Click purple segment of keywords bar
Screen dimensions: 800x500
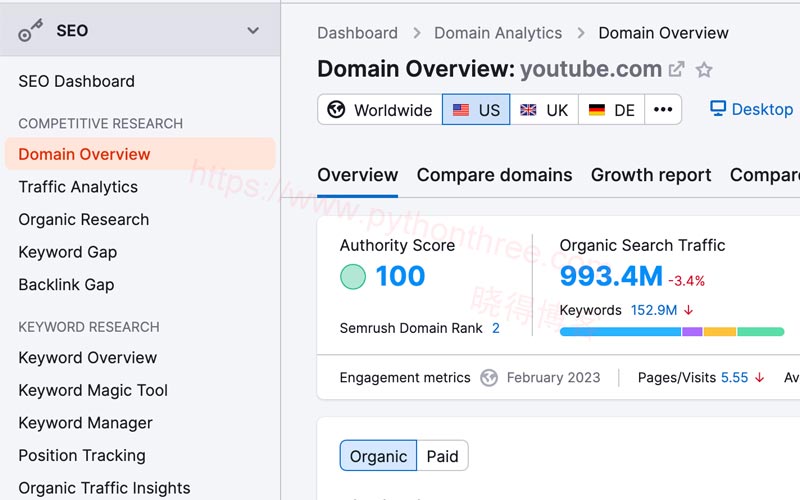pos(692,332)
